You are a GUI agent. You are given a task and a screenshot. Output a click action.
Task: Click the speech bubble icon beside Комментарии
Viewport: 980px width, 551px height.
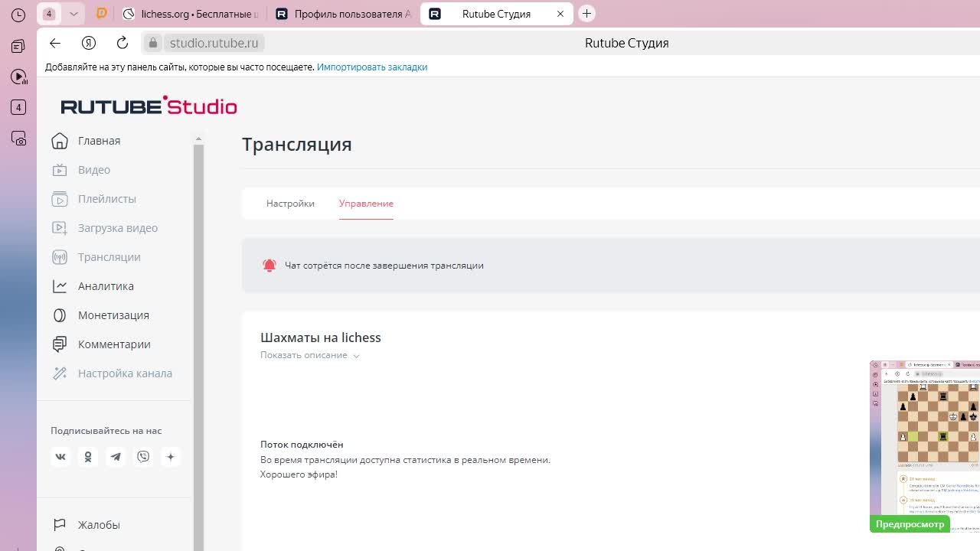(x=60, y=344)
